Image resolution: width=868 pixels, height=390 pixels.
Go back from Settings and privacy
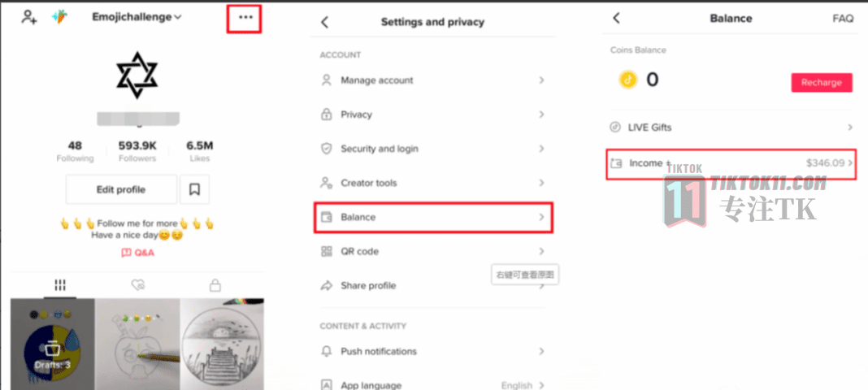[x=325, y=22]
